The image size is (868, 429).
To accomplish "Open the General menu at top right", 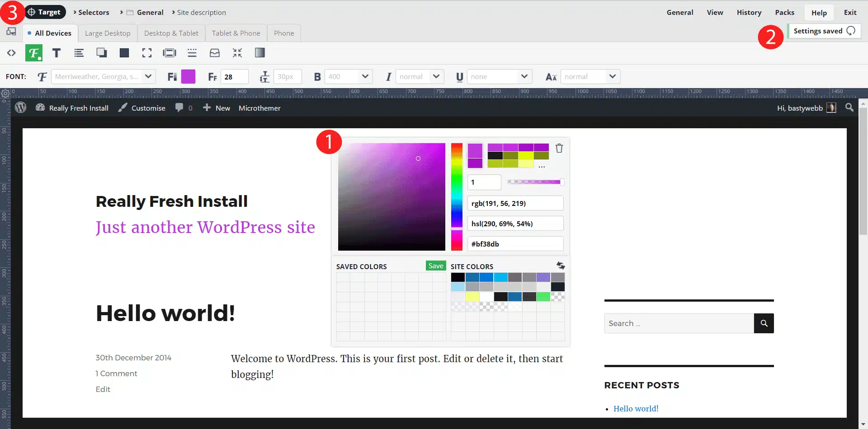I will click(680, 12).
